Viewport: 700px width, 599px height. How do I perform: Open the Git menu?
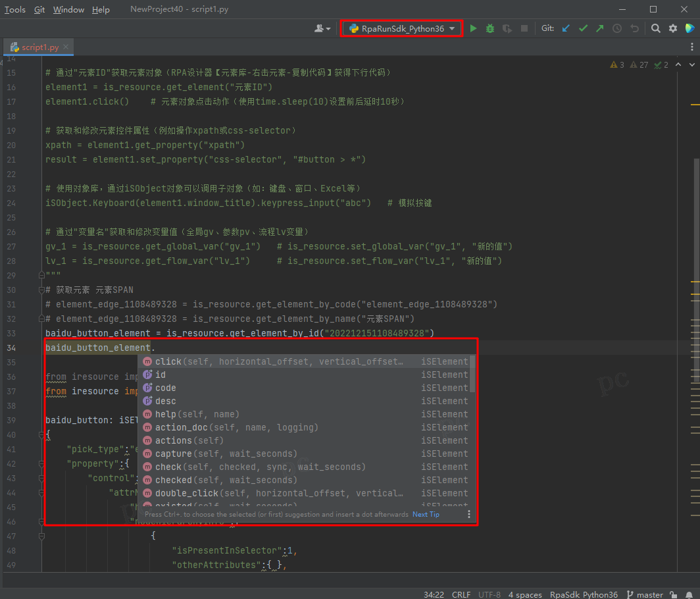[x=39, y=10]
